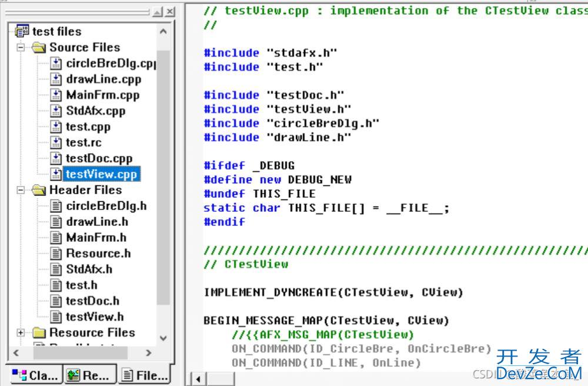Click the drawLine.cpp file icon
The image size is (588, 386).
click(x=56, y=79)
